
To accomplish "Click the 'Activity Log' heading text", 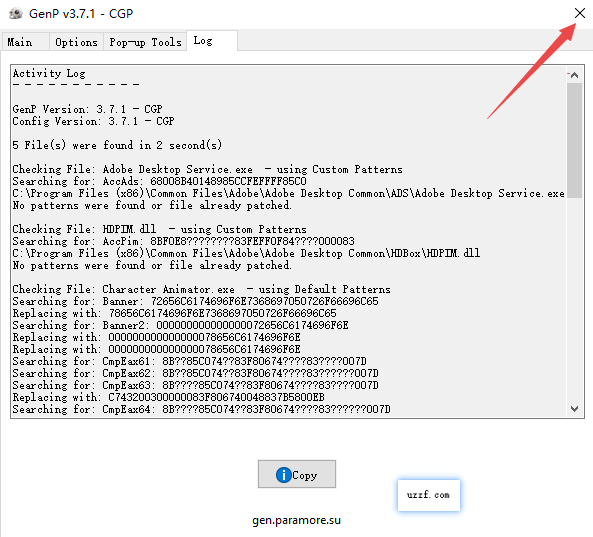I will 49,73.
